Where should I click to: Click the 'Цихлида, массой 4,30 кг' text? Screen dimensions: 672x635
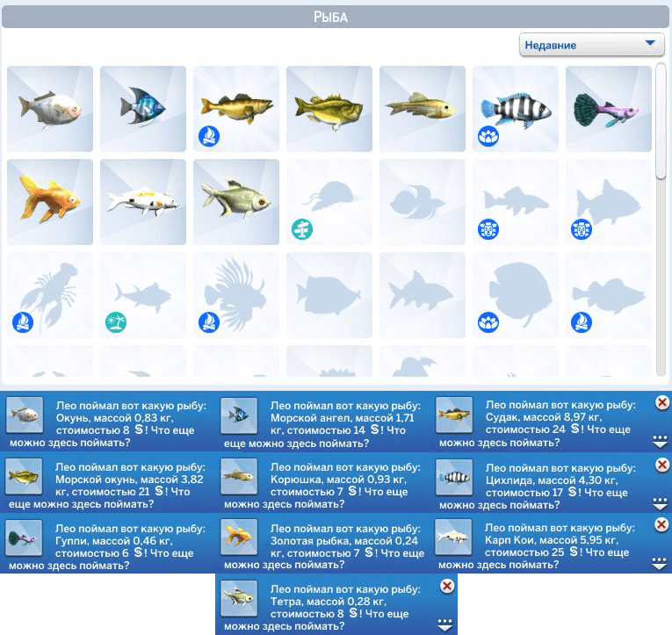[x=552, y=480]
